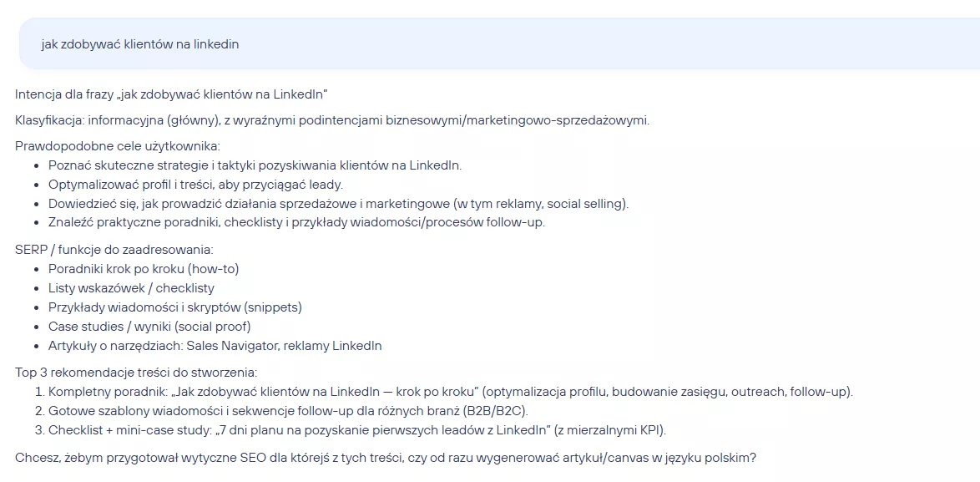980x482 pixels.
Task: Click the "Klasyfikacja: informacyjna" line
Action: coord(331,120)
